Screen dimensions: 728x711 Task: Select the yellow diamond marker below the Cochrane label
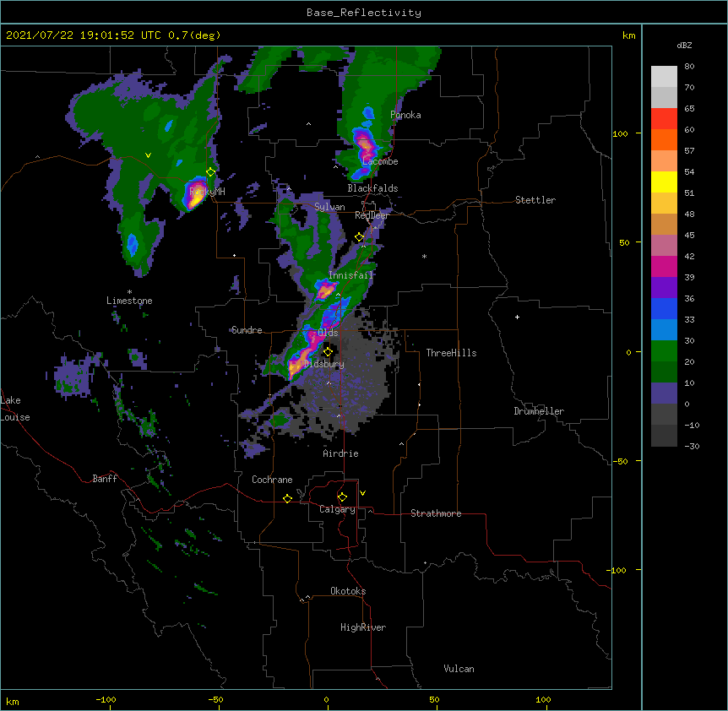point(288,498)
